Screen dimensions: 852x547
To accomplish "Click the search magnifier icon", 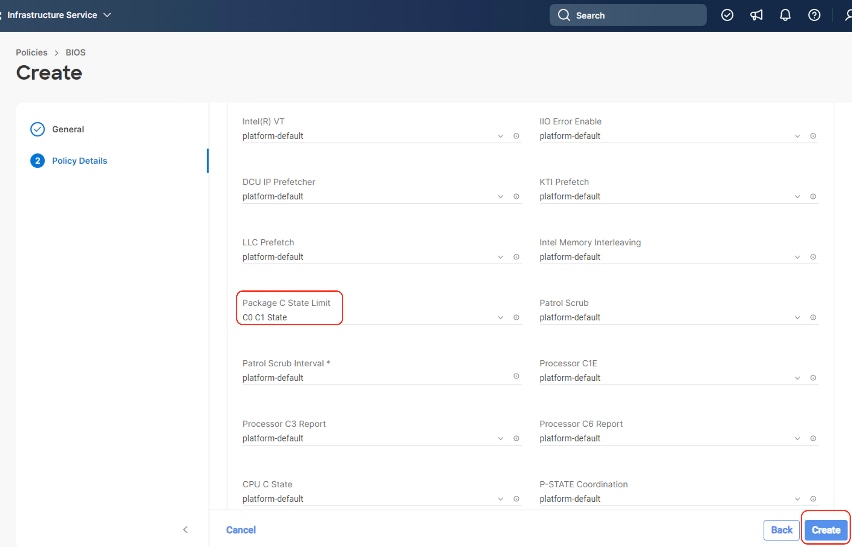I will pos(564,15).
